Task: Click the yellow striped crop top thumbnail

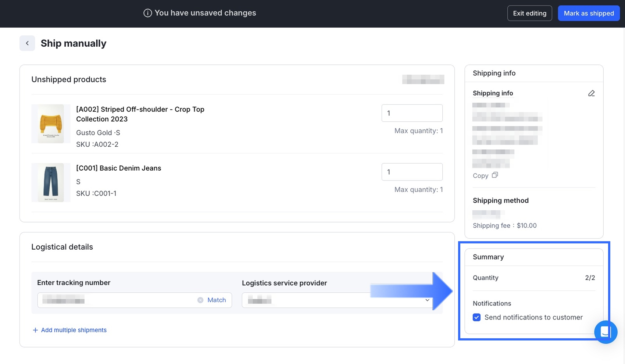Action: click(x=51, y=124)
